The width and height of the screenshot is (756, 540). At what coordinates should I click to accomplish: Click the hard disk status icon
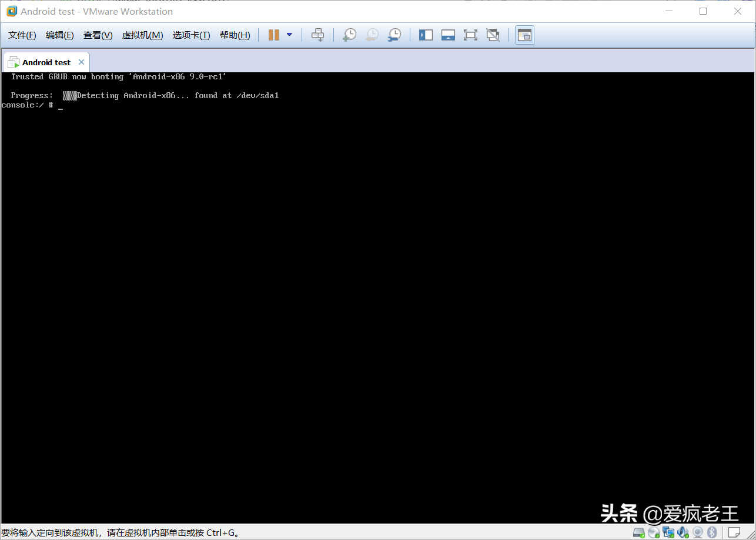click(639, 532)
